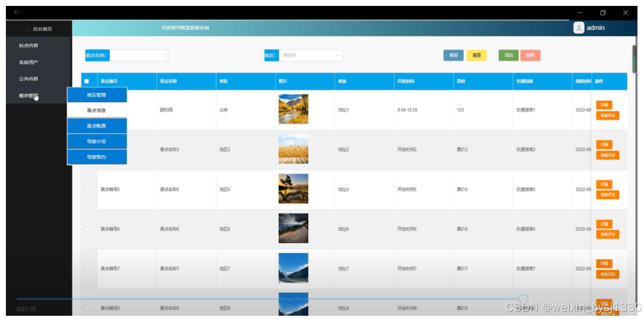Click 查看评论 for the 景点编号5 row
Image resolution: width=644 pixels, height=319 pixels.
pos(607,195)
